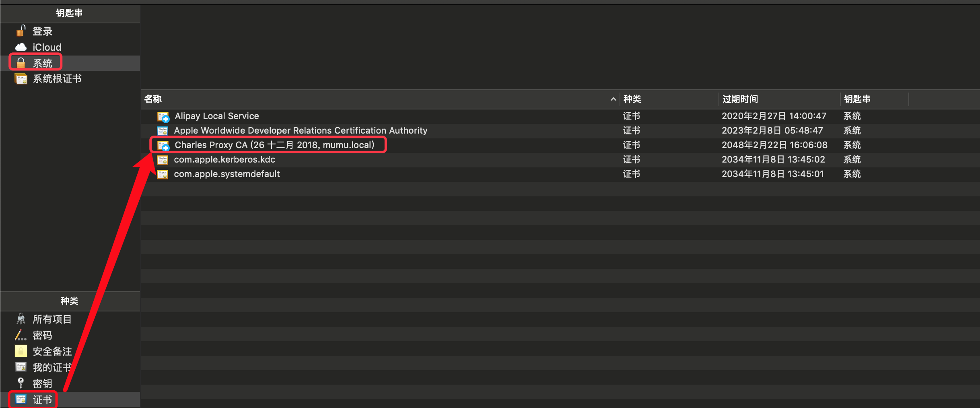This screenshot has width=980, height=408.
Task: Select the Alipay Local Service row
Action: point(560,116)
